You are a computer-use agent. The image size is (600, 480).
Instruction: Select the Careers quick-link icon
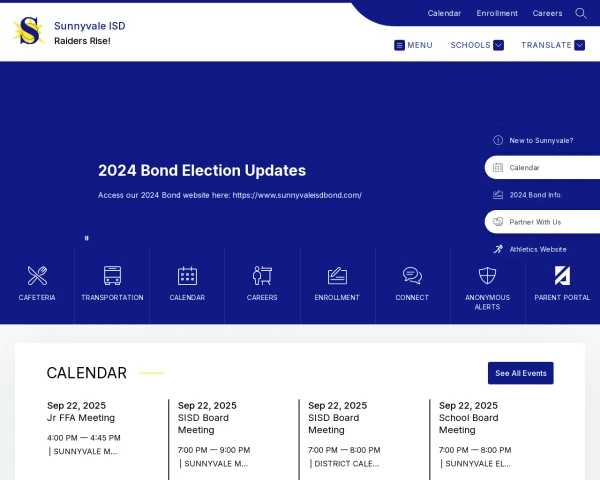point(262,275)
